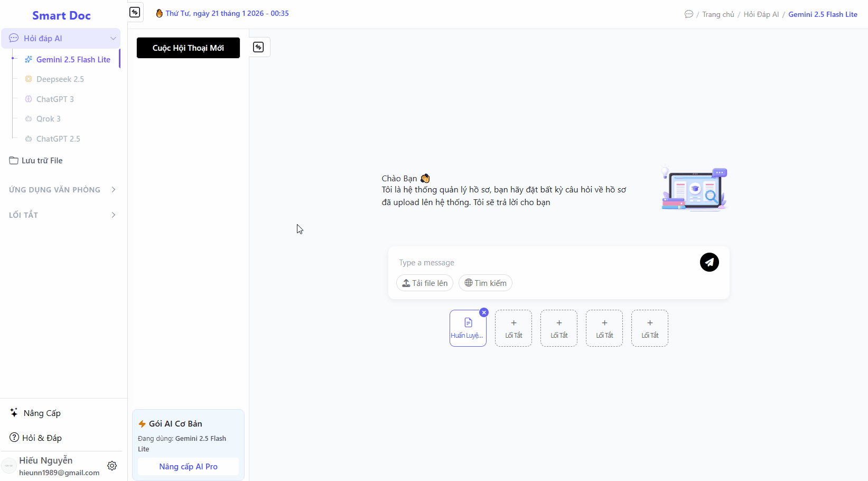Image resolution: width=868 pixels, height=481 pixels.
Task: Open the Huấn Luyện shortcut card
Action: [468, 329]
